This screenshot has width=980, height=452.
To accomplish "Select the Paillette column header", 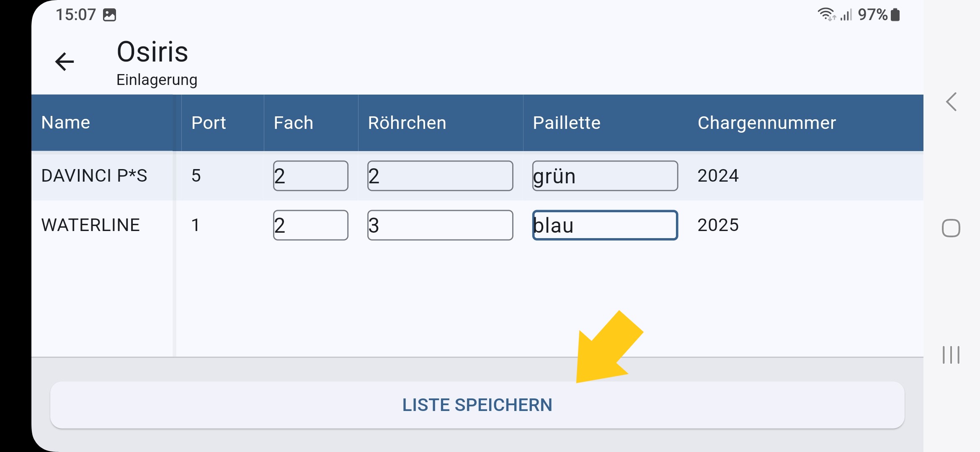I will pos(567,123).
